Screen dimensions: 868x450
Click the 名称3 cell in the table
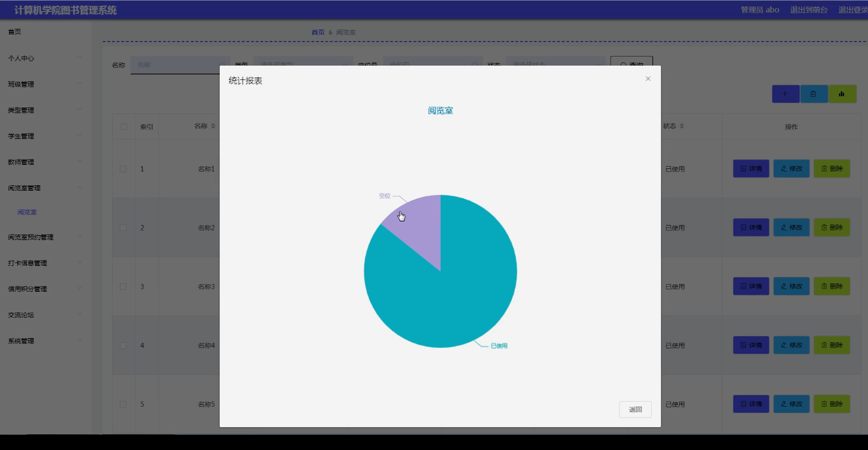(x=206, y=287)
